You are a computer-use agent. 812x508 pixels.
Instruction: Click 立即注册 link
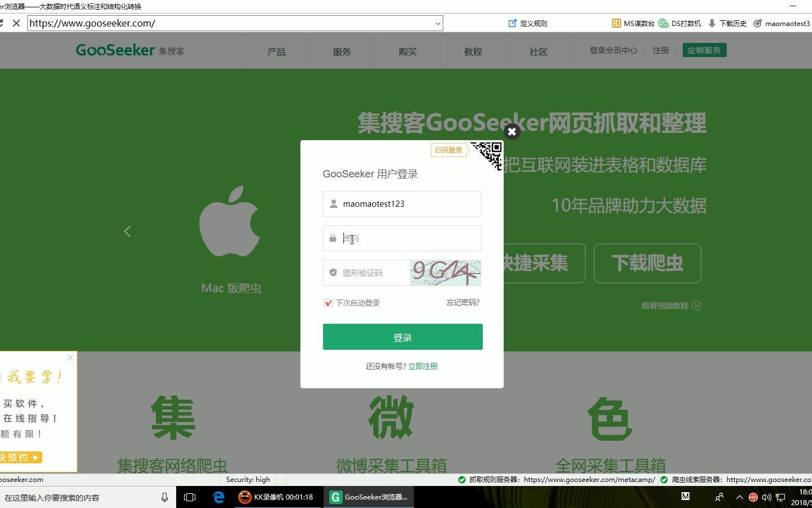(x=423, y=366)
